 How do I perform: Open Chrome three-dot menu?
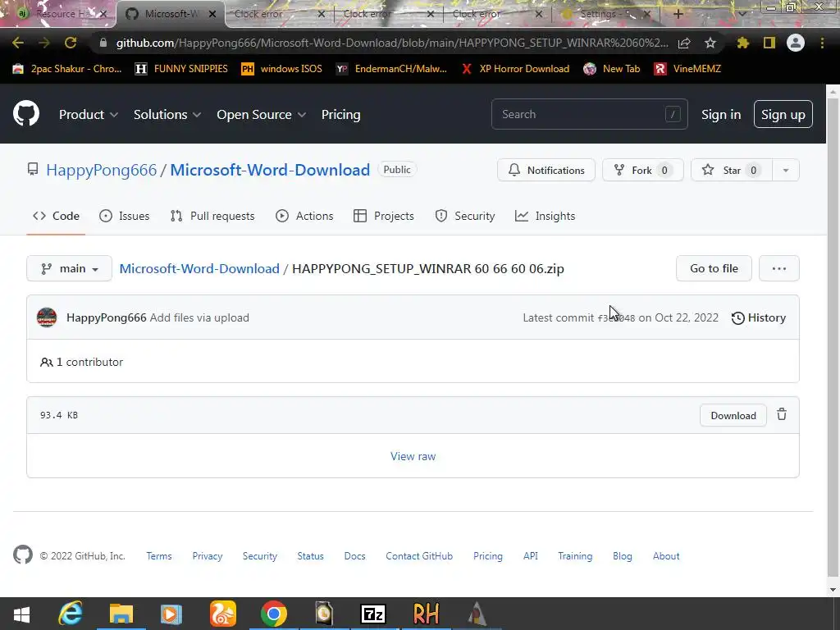click(822, 43)
